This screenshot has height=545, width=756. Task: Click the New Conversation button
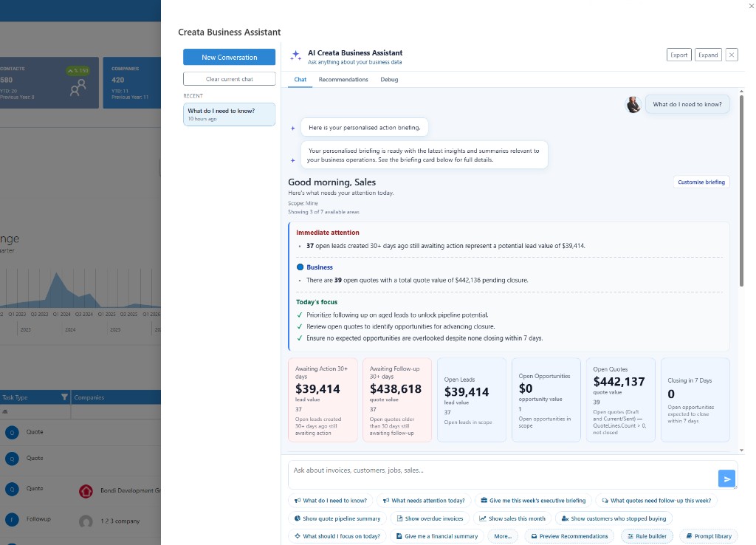click(229, 57)
